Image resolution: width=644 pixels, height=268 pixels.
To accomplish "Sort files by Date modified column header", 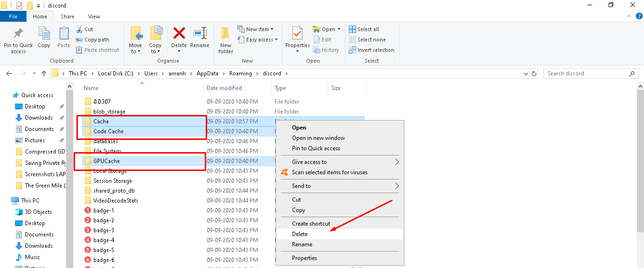I will (x=224, y=88).
